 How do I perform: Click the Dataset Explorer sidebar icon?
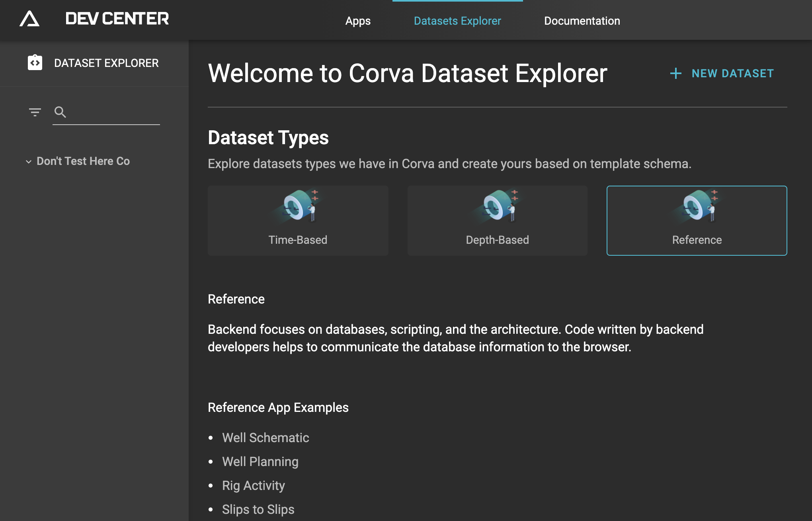pos(35,63)
